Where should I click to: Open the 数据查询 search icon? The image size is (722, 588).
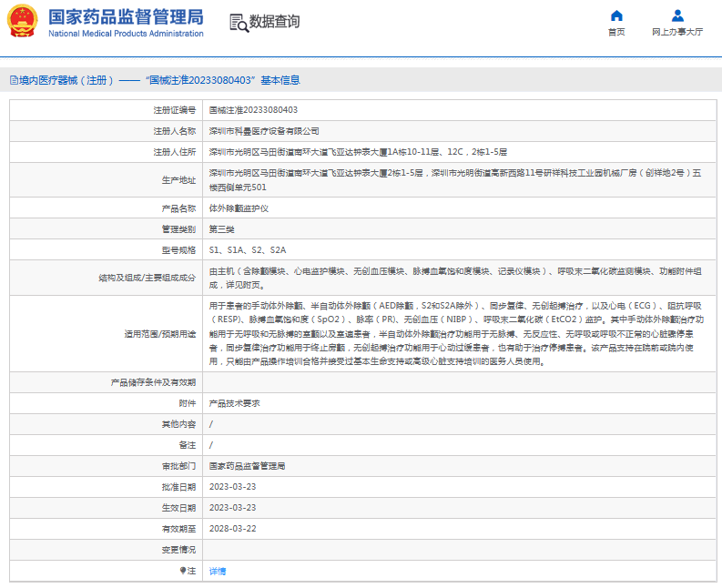[x=239, y=23]
